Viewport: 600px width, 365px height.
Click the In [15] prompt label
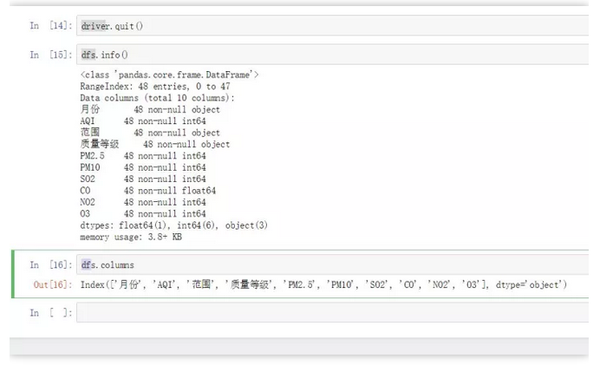pos(51,55)
